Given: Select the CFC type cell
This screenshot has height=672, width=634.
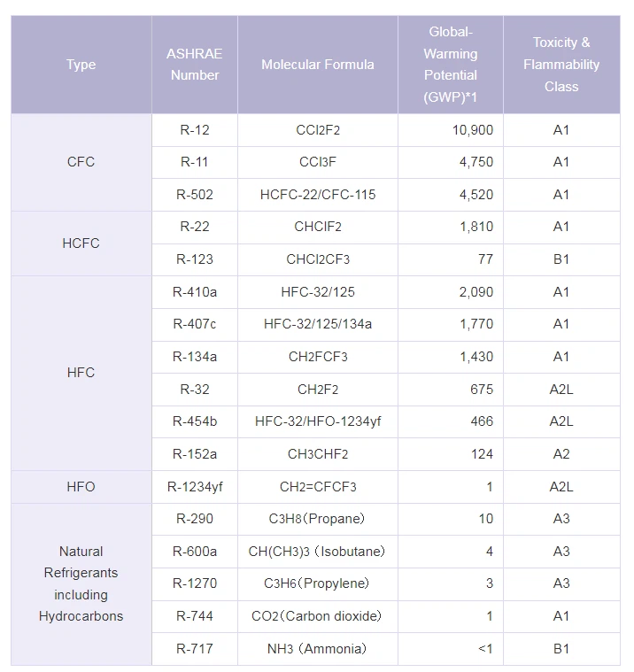Looking at the screenshot, I should [x=81, y=162].
